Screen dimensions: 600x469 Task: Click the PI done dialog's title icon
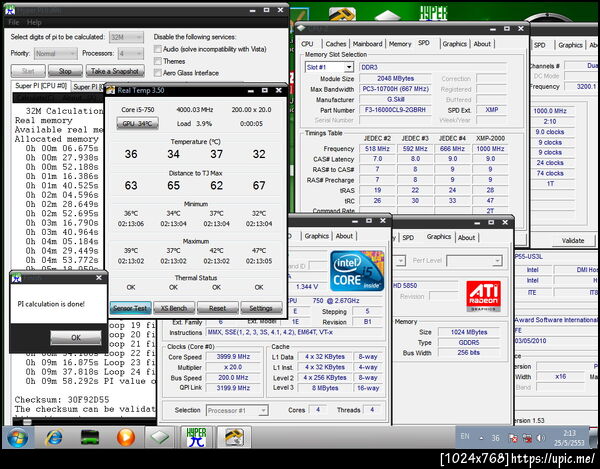[16, 278]
